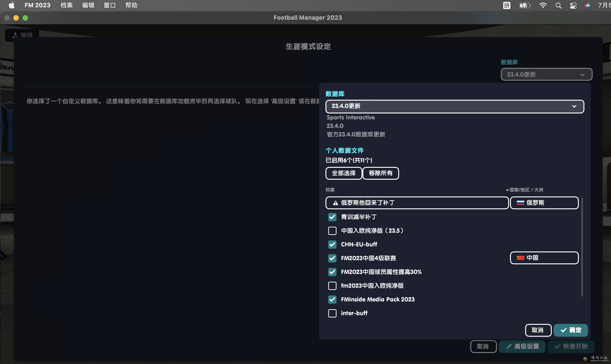The width and height of the screenshot is (611, 364).
Task: Open the 窗口 menu
Action: tap(109, 5)
